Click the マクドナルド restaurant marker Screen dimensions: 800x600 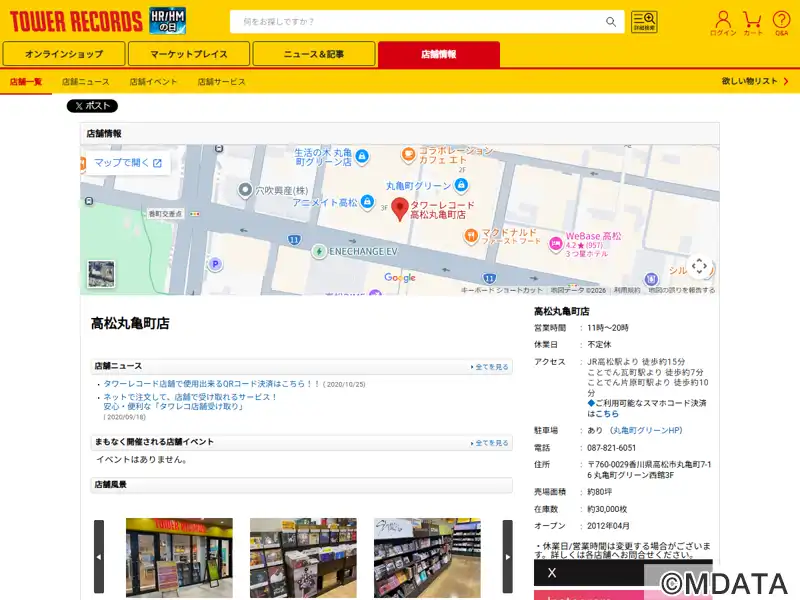click(470, 235)
